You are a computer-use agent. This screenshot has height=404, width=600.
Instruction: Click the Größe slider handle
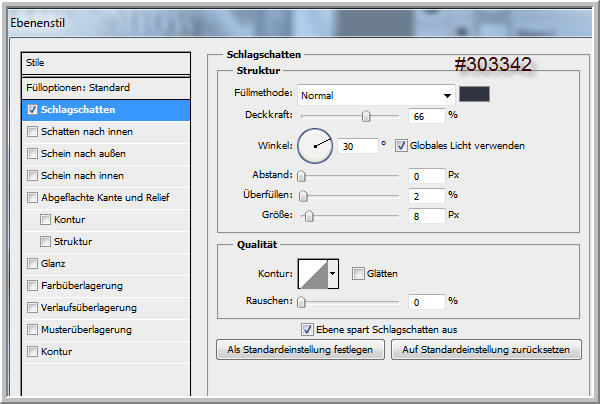tap(309, 216)
